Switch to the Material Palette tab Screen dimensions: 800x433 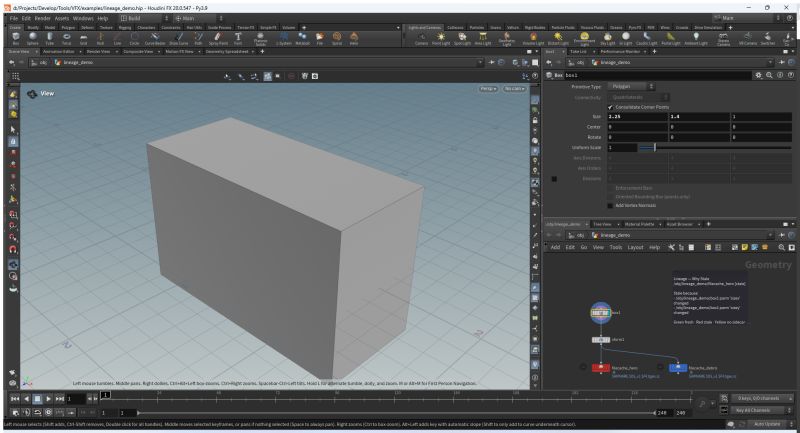click(x=639, y=224)
